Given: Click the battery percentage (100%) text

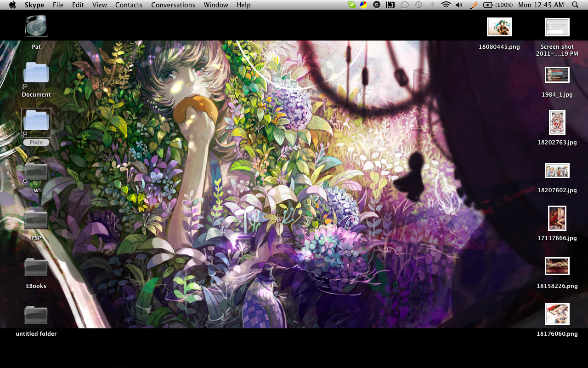Looking at the screenshot, I should [x=504, y=5].
